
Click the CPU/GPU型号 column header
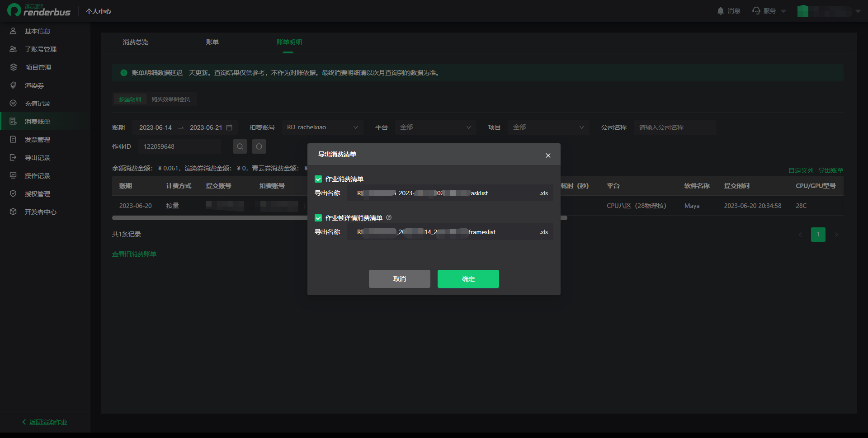(816, 186)
